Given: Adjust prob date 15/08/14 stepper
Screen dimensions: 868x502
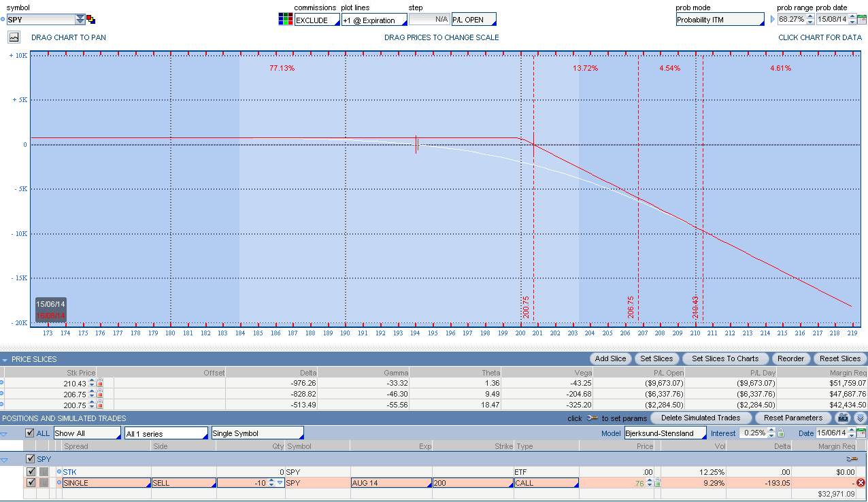Looking at the screenshot, I should click(x=852, y=19).
